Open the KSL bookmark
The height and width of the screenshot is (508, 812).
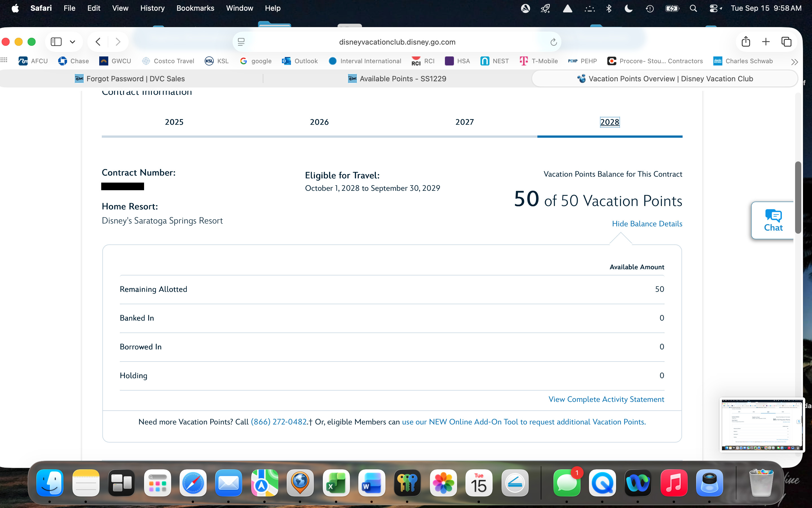tap(217, 61)
